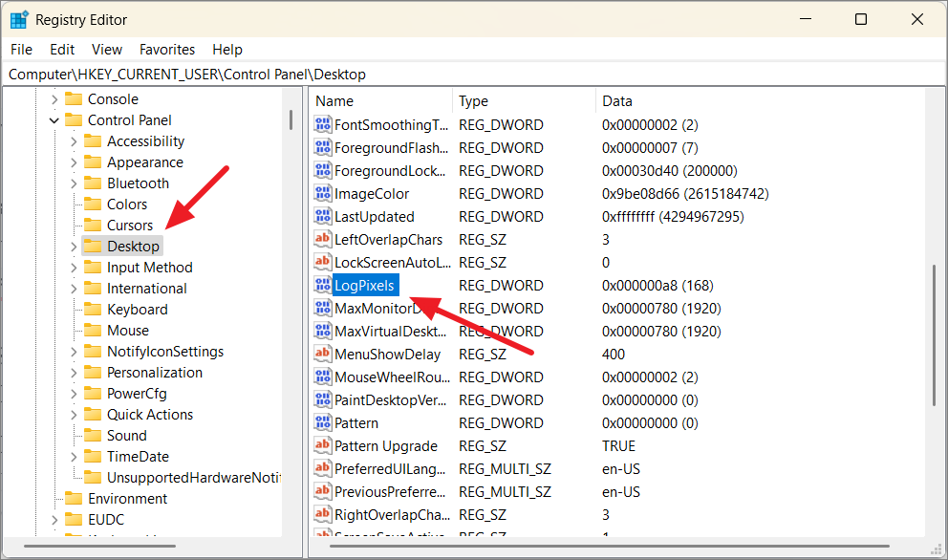The width and height of the screenshot is (948, 560).
Task: Select the LogPixels value name
Action: [x=364, y=285]
